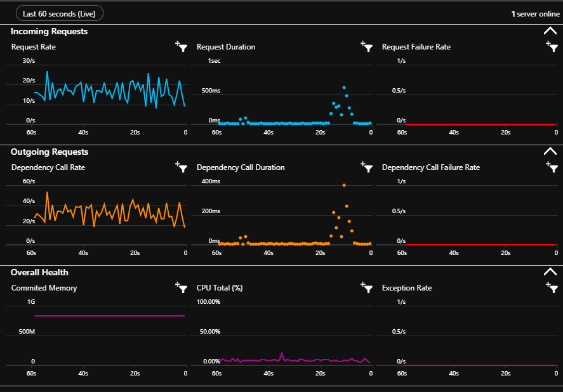
Task: Open the filter icon on Request Rate chart
Action: pos(182,46)
